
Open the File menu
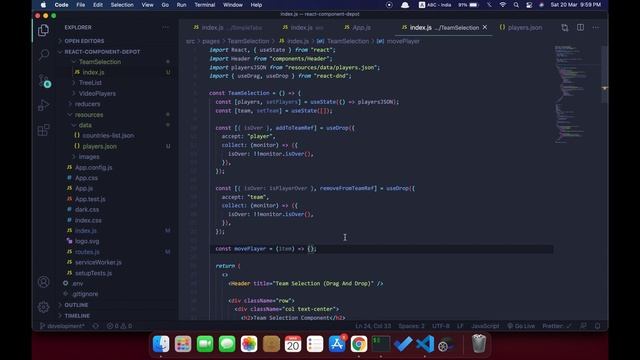tap(81, 5)
